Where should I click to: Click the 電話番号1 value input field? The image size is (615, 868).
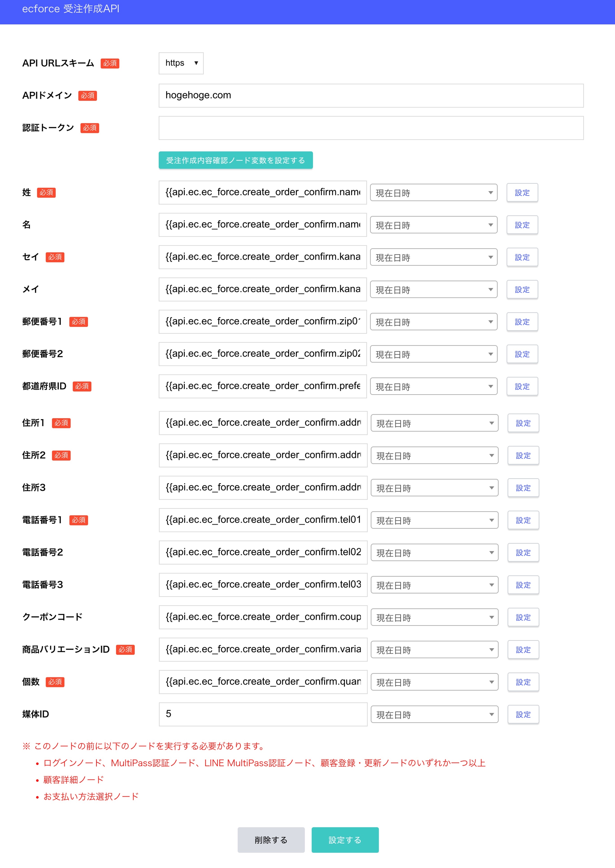(x=263, y=520)
